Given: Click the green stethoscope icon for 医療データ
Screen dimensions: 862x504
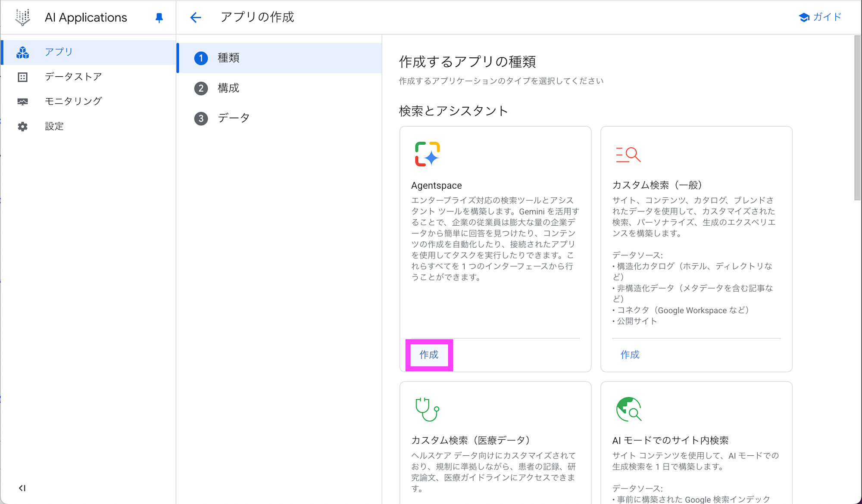Looking at the screenshot, I should (427, 409).
